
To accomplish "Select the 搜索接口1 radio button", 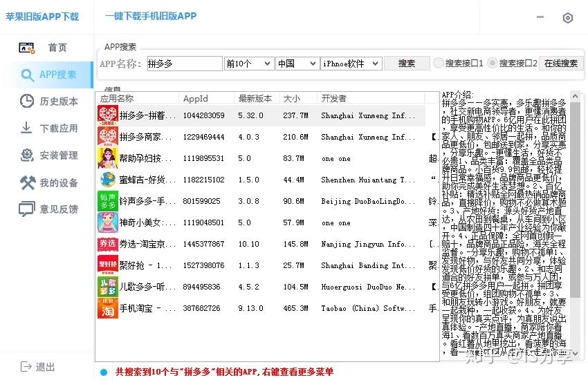I will coord(439,64).
